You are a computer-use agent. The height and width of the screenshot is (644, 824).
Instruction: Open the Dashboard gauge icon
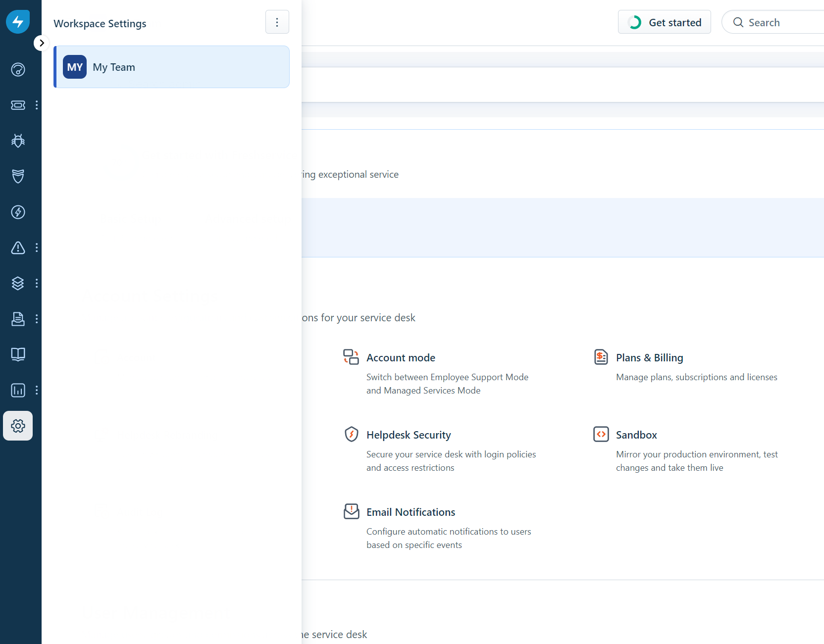click(x=18, y=69)
